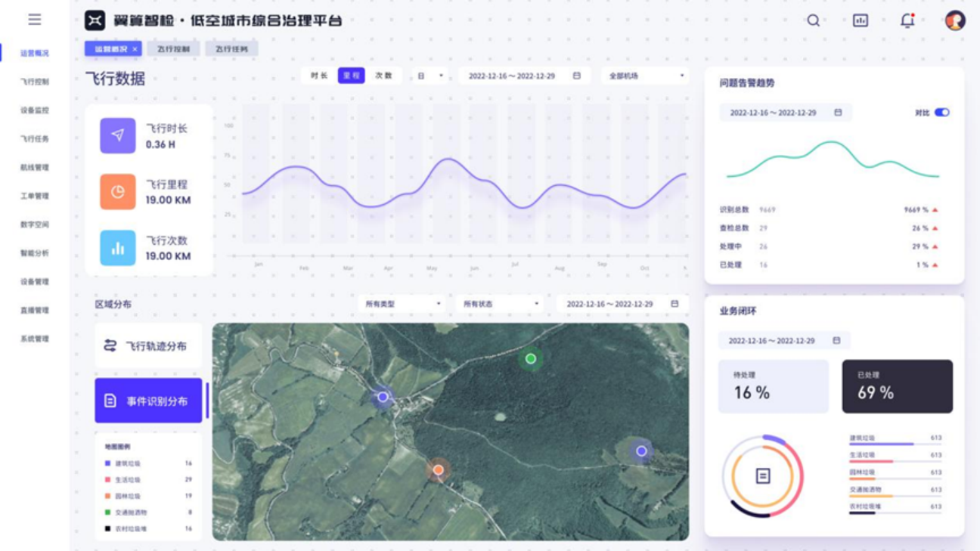This screenshot has height=551, width=980.
Task: Click the blue 飞行次数 bar-chart icon
Action: point(118,248)
